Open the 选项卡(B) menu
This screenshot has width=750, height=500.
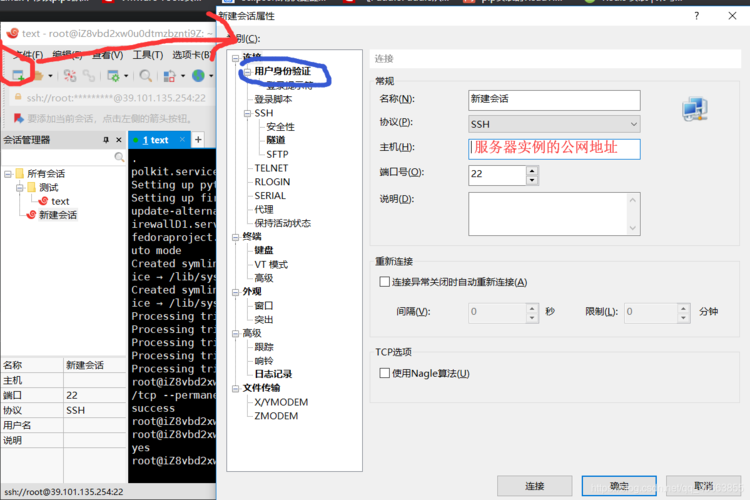(191, 55)
